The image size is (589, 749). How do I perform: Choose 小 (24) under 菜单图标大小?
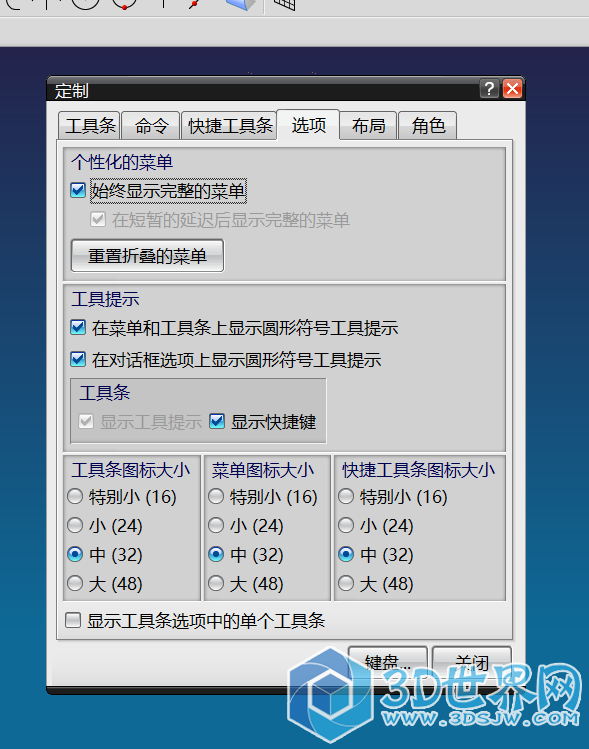tap(216, 525)
